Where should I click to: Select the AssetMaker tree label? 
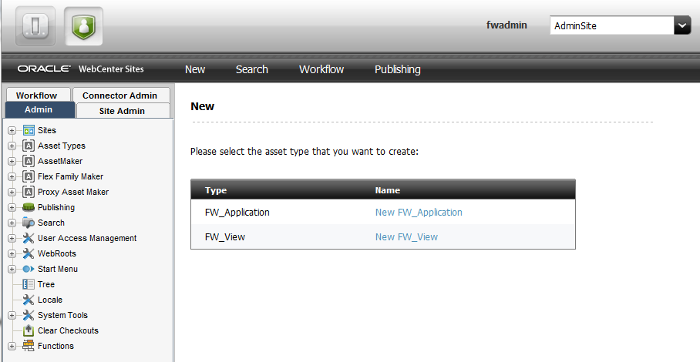click(x=60, y=161)
